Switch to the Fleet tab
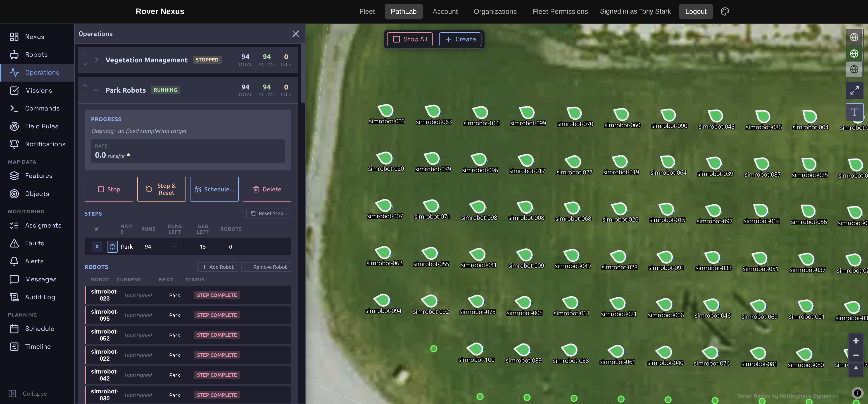The width and height of the screenshot is (868, 404). tap(367, 12)
